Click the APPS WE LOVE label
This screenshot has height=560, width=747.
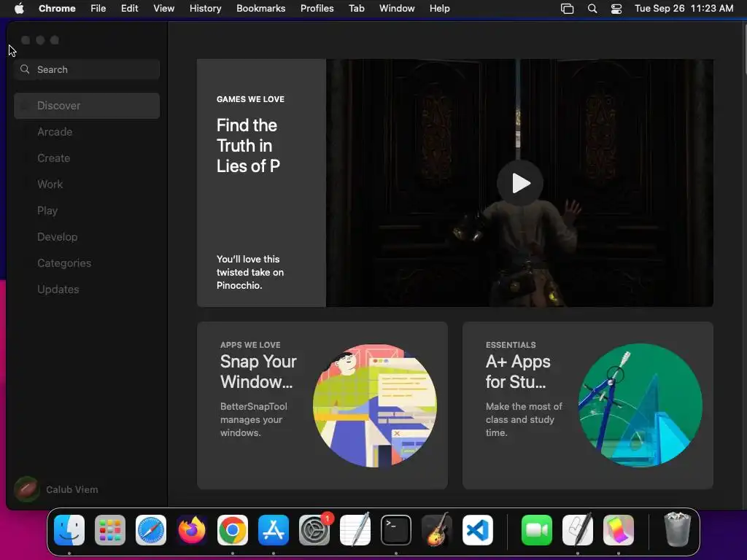pyautogui.click(x=250, y=345)
